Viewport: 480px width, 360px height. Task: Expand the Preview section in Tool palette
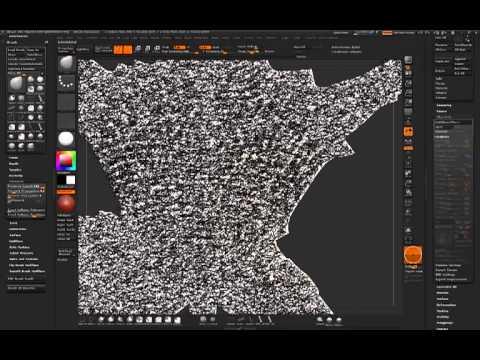[x=442, y=293]
